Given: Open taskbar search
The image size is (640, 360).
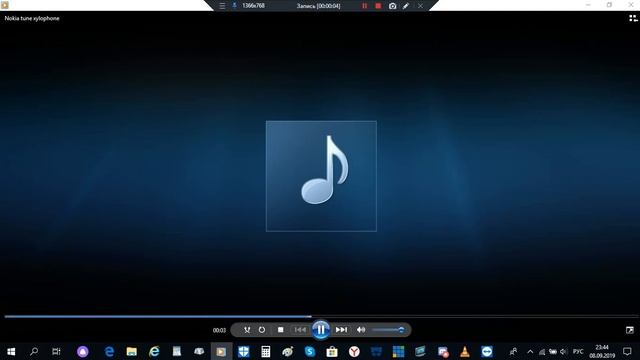Looking at the screenshot, I should click(34, 351).
